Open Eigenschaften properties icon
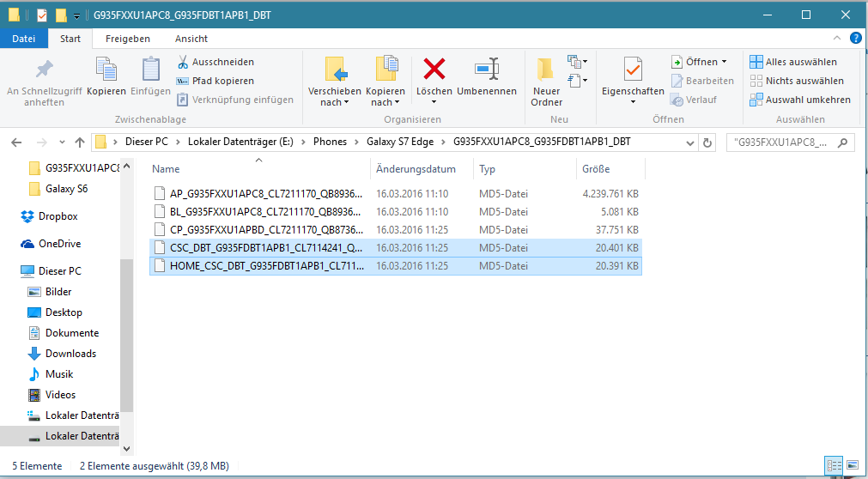The image size is (868, 479). [x=633, y=70]
